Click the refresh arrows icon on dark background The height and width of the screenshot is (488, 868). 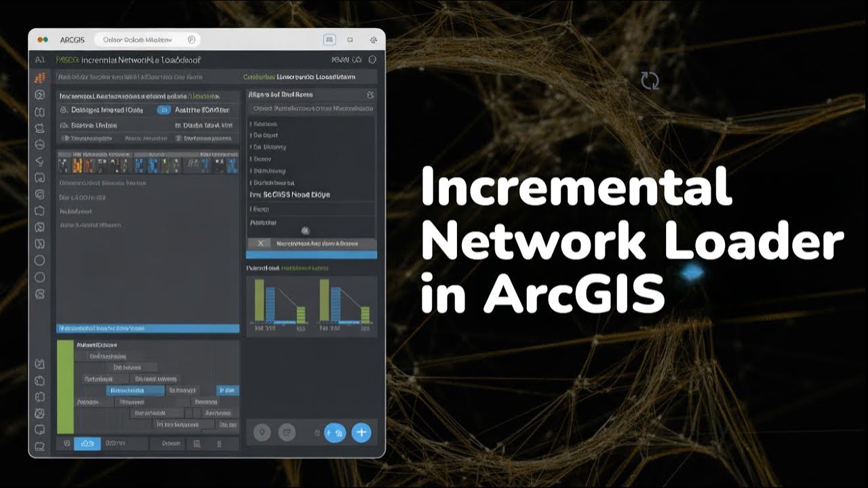650,81
